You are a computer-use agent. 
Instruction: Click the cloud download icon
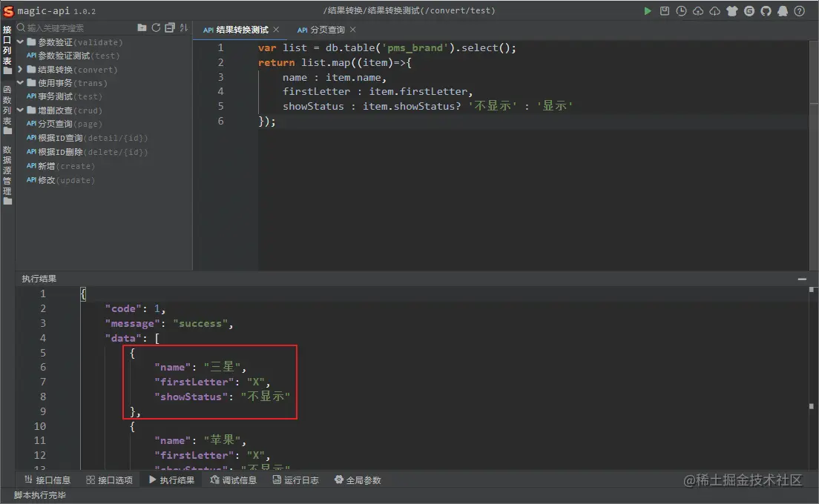715,11
